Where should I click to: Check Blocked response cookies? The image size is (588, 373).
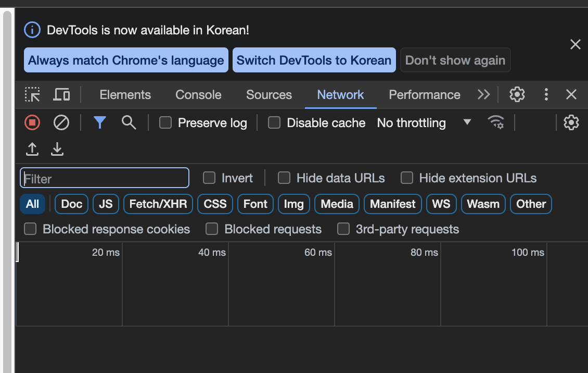tap(30, 229)
